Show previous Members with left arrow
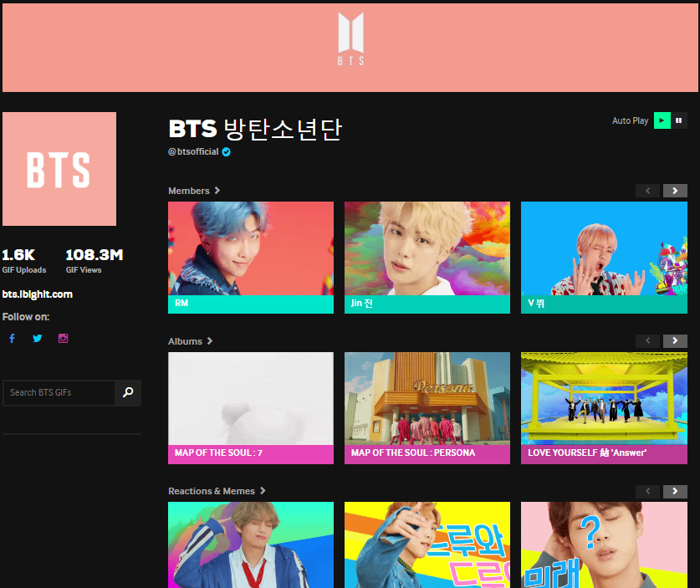700x588 pixels. point(648,191)
